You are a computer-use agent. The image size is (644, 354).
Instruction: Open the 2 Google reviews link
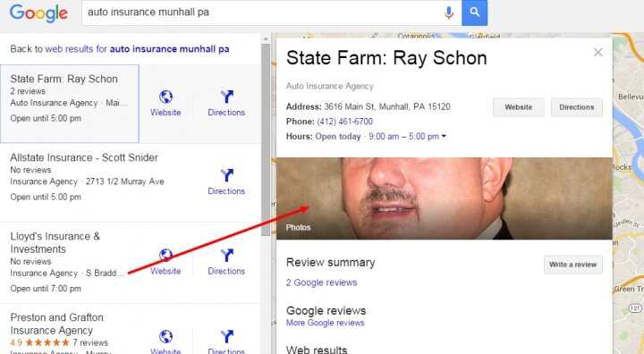point(322,282)
